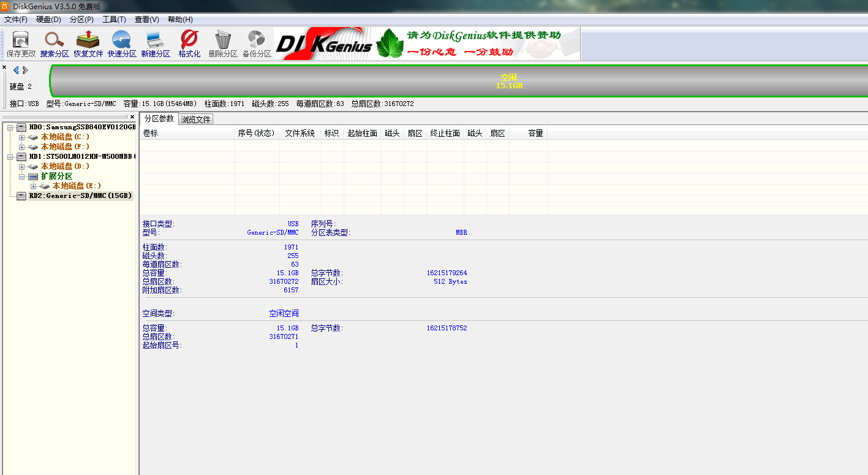The width and height of the screenshot is (868, 475).
Task: Click the 搜索分区 (Search Partition) magnifier icon
Action: coord(55,44)
